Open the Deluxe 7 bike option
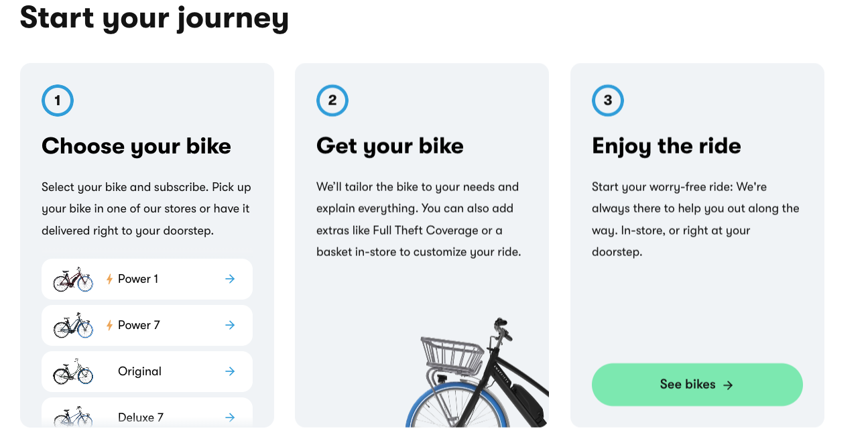 (147, 412)
